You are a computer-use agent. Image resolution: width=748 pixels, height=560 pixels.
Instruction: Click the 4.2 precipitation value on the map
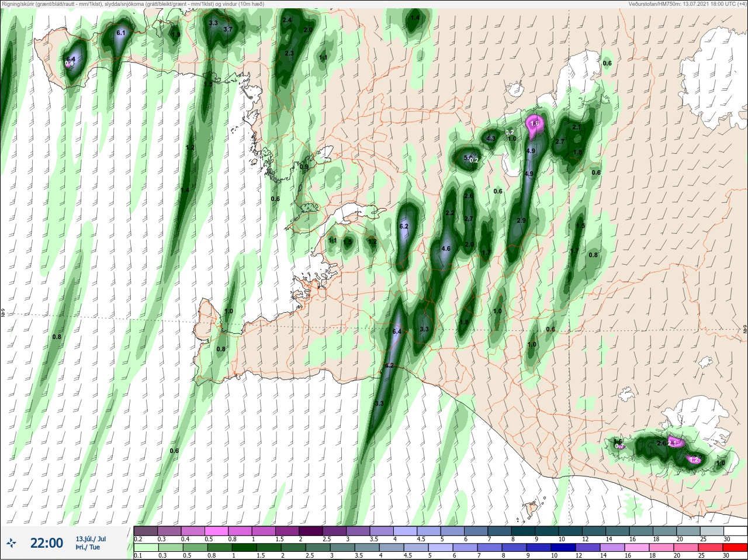pyautogui.click(x=390, y=365)
